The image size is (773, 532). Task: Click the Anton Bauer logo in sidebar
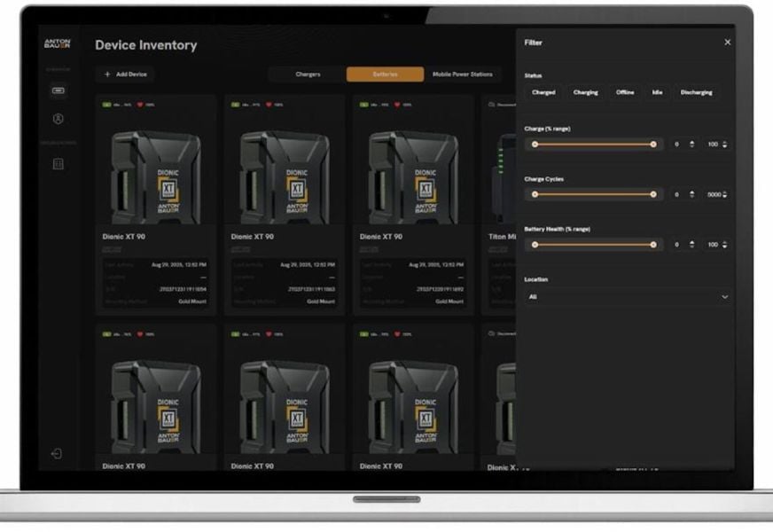pyautogui.click(x=58, y=43)
